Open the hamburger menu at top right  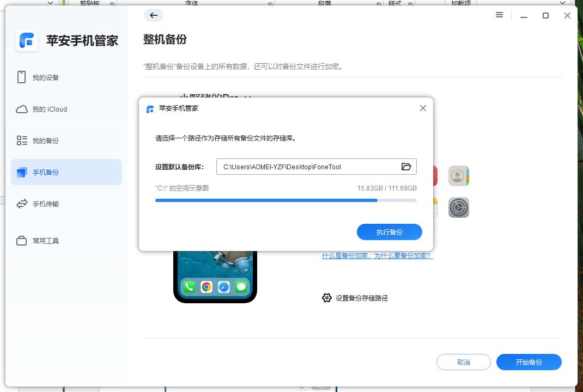(x=499, y=15)
